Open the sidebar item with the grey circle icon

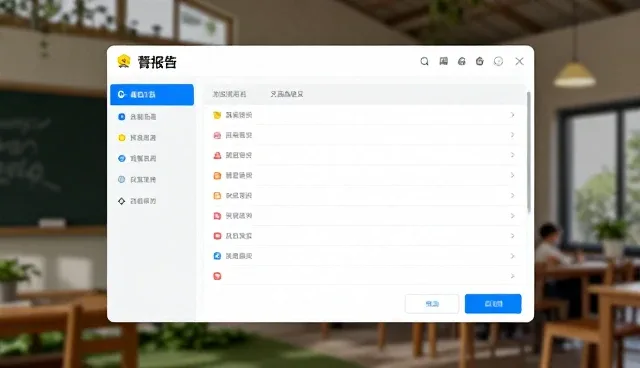click(152, 180)
